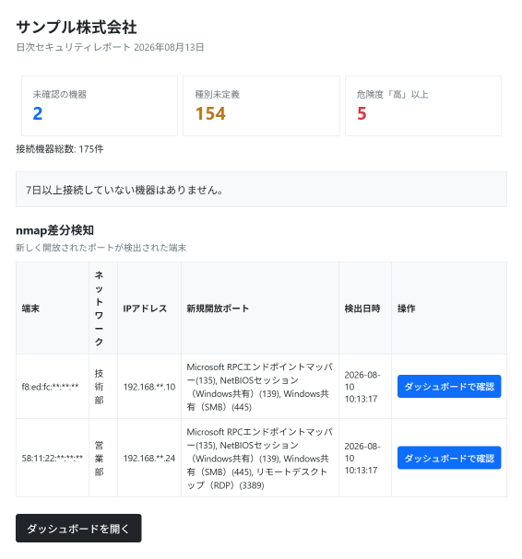The height and width of the screenshot is (559, 522).
Task: Click the 検出日時 column header
Action: (x=362, y=308)
